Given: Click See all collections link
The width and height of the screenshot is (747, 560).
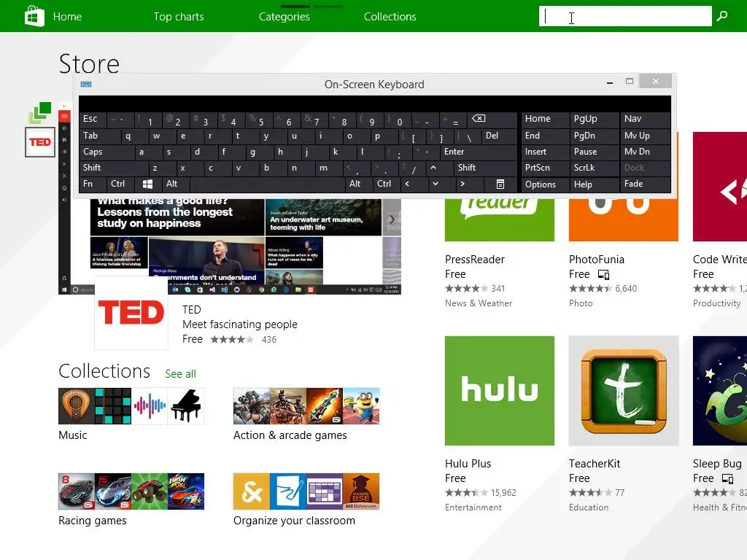Looking at the screenshot, I should [x=181, y=374].
